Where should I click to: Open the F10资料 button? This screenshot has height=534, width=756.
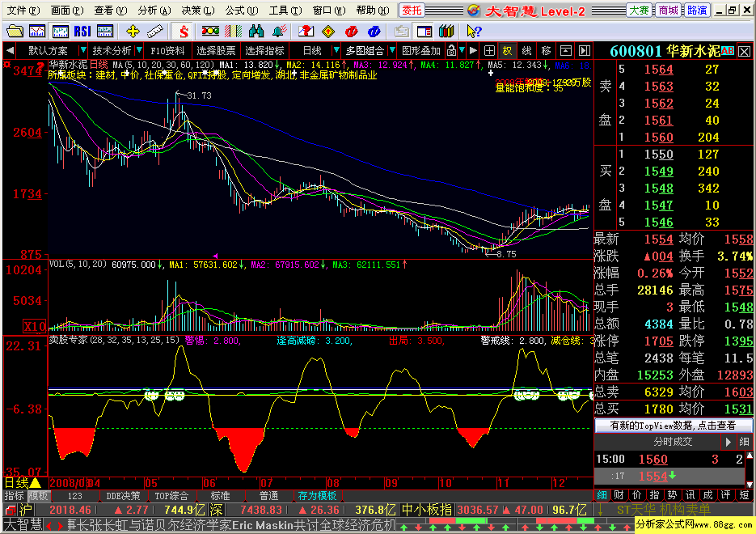coord(167,50)
